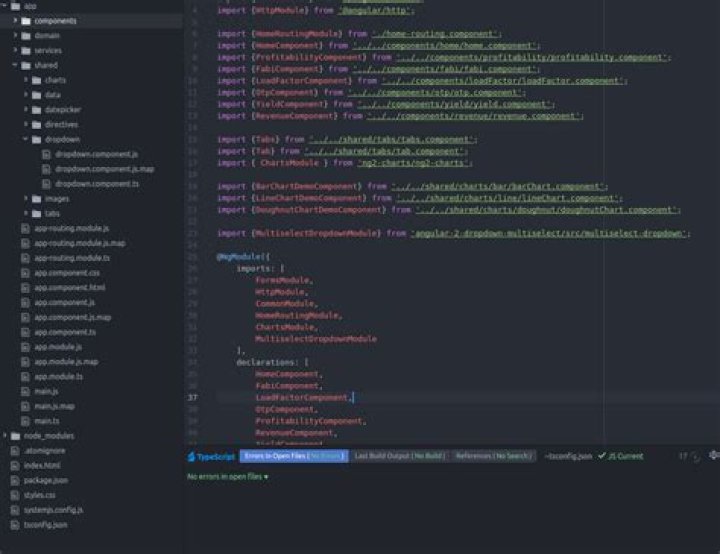The image size is (720, 554).
Task: Click the MultiselectDropdownModule import entry
Action: pyautogui.click(x=316, y=339)
